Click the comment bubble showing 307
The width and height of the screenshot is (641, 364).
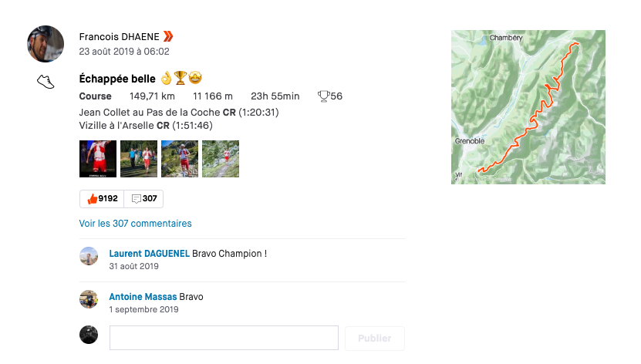click(144, 199)
